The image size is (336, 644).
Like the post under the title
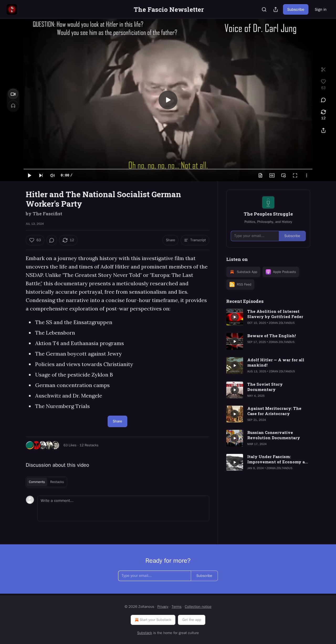(x=35, y=240)
